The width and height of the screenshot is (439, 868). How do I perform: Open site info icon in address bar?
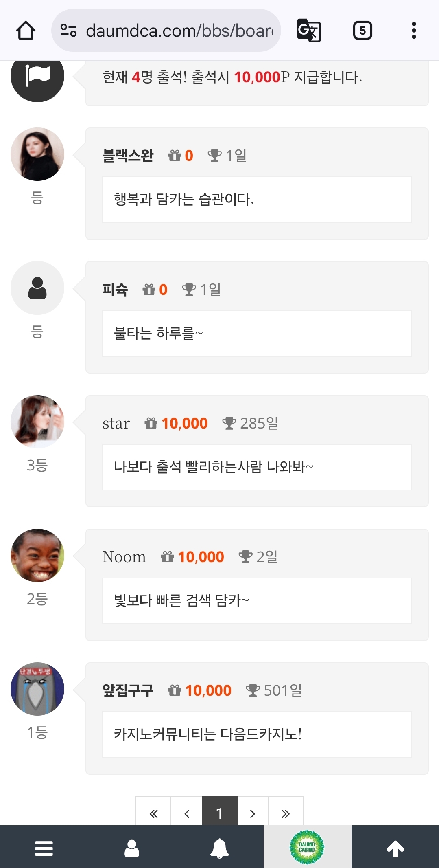point(68,31)
